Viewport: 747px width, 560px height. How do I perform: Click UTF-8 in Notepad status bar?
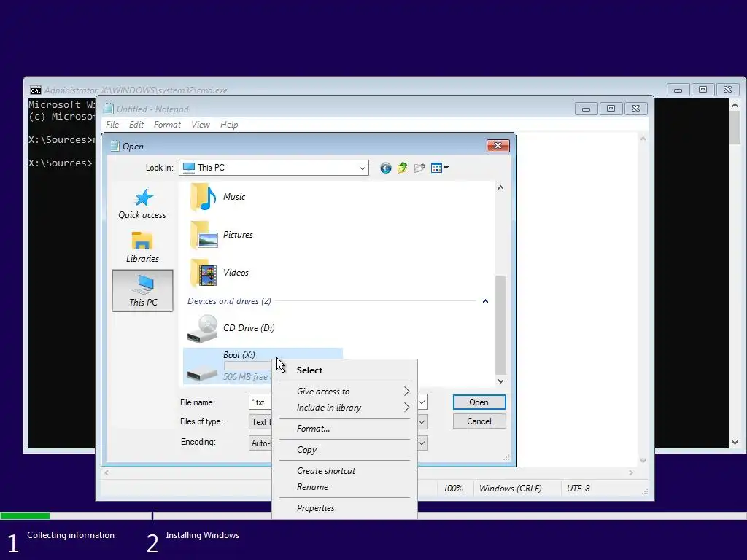578,489
